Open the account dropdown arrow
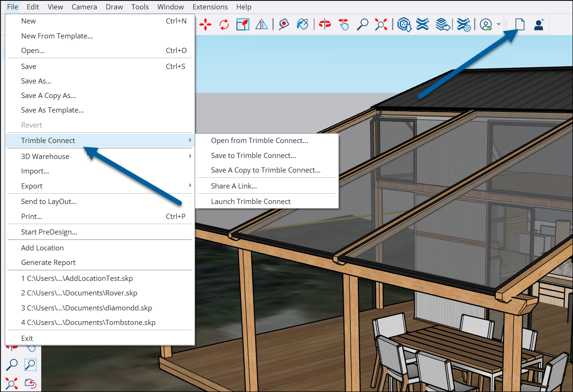This screenshot has height=392, width=573. pyautogui.click(x=498, y=25)
